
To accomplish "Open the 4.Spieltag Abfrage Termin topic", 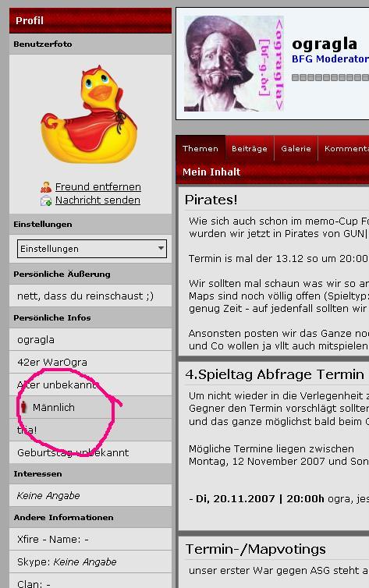I will (x=275, y=374).
